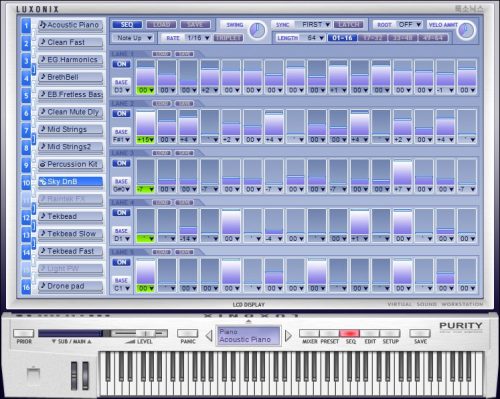
Task: Open Lane 4 BASE D1 dropdown
Action: (122, 239)
